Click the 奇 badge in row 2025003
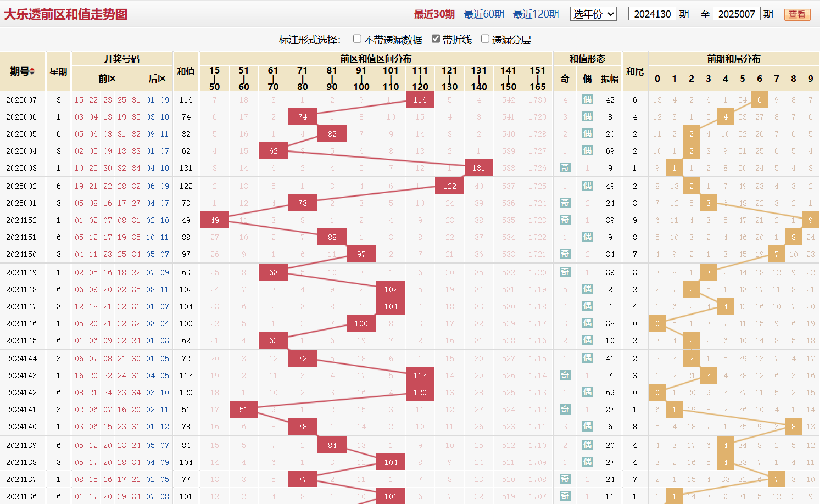 [x=565, y=168]
